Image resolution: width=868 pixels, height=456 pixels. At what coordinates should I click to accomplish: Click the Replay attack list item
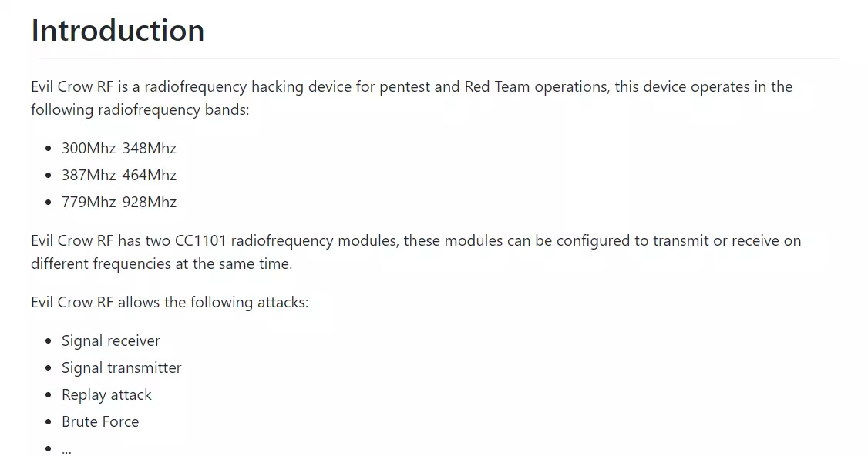pyautogui.click(x=106, y=394)
